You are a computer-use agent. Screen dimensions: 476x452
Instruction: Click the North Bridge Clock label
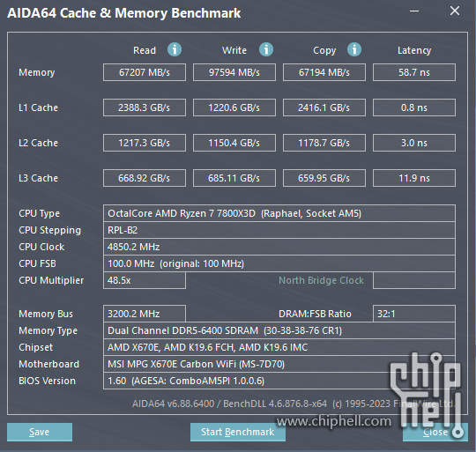pos(321,280)
